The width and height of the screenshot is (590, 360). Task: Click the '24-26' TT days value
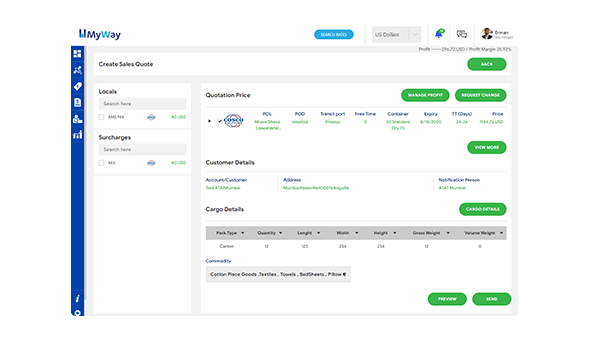click(x=462, y=122)
